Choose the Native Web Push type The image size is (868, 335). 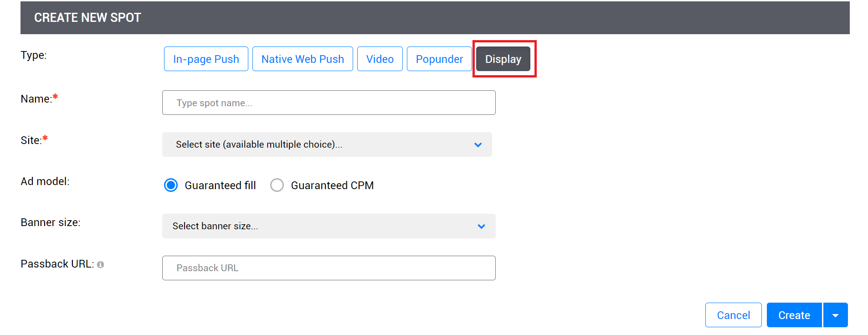(x=303, y=59)
